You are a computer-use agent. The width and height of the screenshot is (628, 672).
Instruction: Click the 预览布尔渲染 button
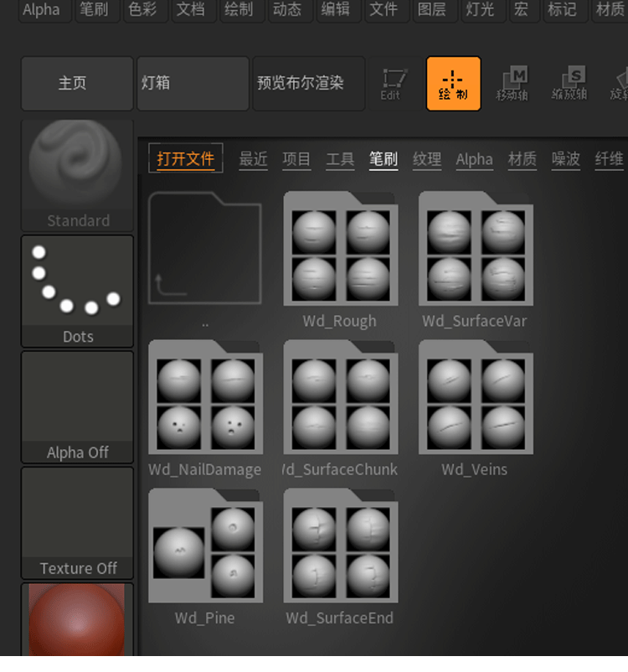click(x=308, y=84)
